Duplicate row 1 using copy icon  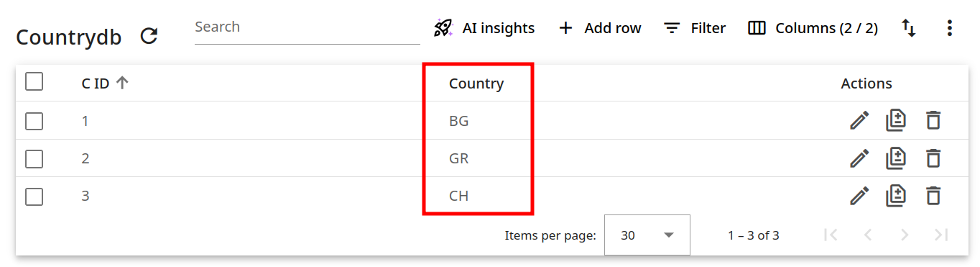tap(896, 120)
